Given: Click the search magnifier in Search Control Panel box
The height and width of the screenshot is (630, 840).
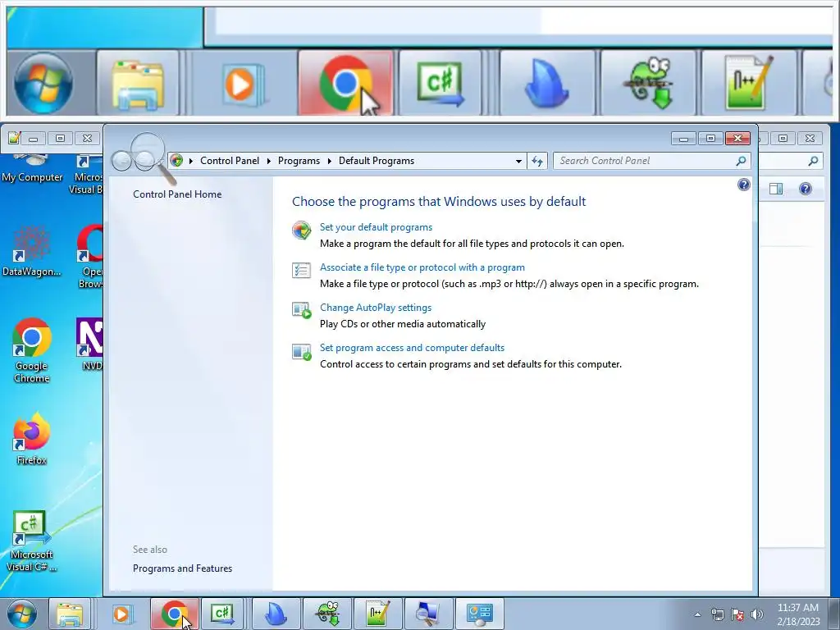Looking at the screenshot, I should pyautogui.click(x=741, y=161).
